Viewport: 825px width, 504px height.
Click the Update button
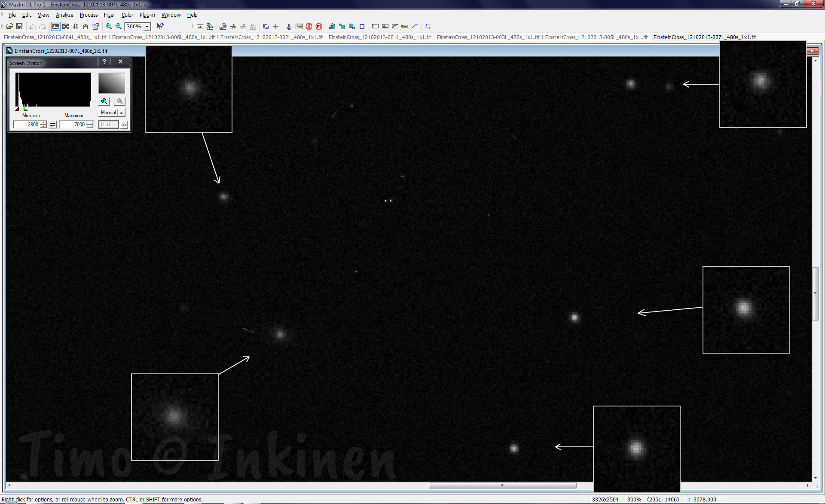(109, 125)
